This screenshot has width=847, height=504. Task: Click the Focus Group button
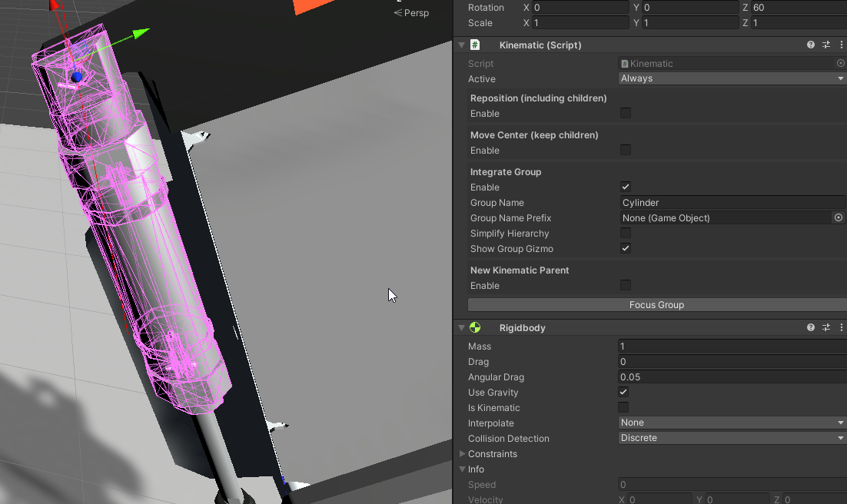click(x=656, y=305)
